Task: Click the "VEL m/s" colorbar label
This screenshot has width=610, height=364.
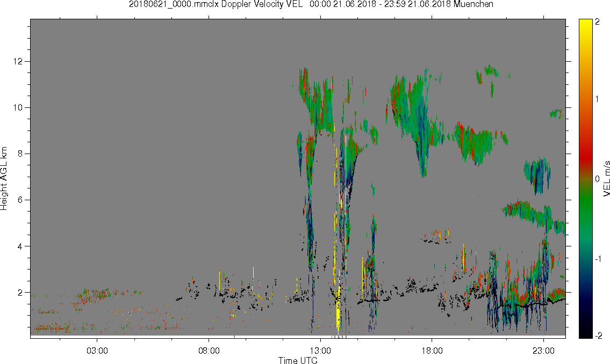Action: (x=606, y=178)
